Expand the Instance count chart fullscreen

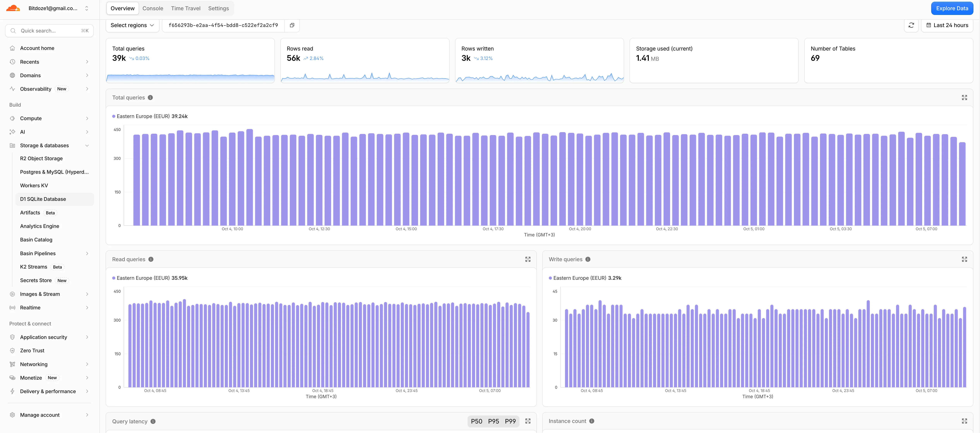964,421
